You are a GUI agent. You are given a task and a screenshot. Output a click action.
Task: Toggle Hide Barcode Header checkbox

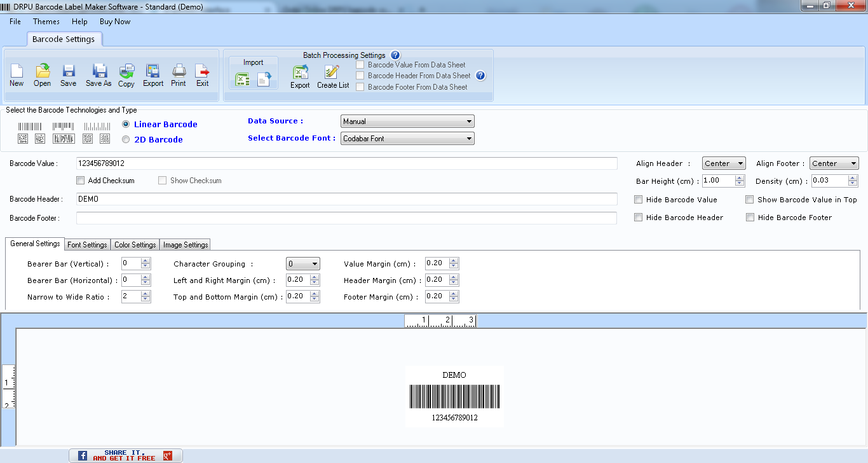click(639, 218)
